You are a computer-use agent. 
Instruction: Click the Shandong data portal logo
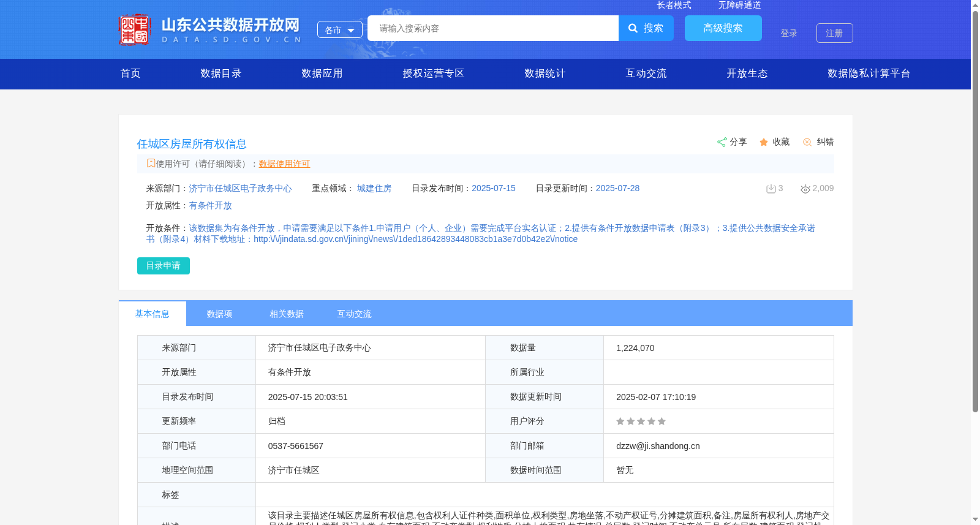point(210,29)
